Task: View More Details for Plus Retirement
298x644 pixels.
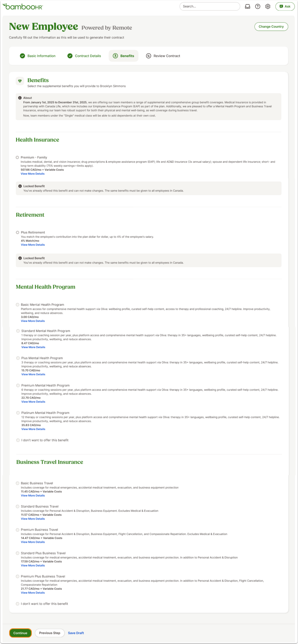Action: pos(33,245)
